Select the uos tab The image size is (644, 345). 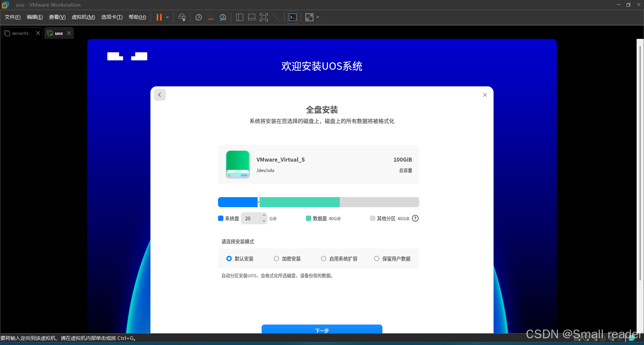[x=59, y=33]
